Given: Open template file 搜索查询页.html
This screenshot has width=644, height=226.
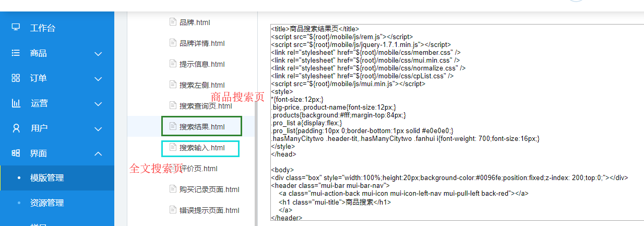Looking at the screenshot, I should click(x=206, y=105).
